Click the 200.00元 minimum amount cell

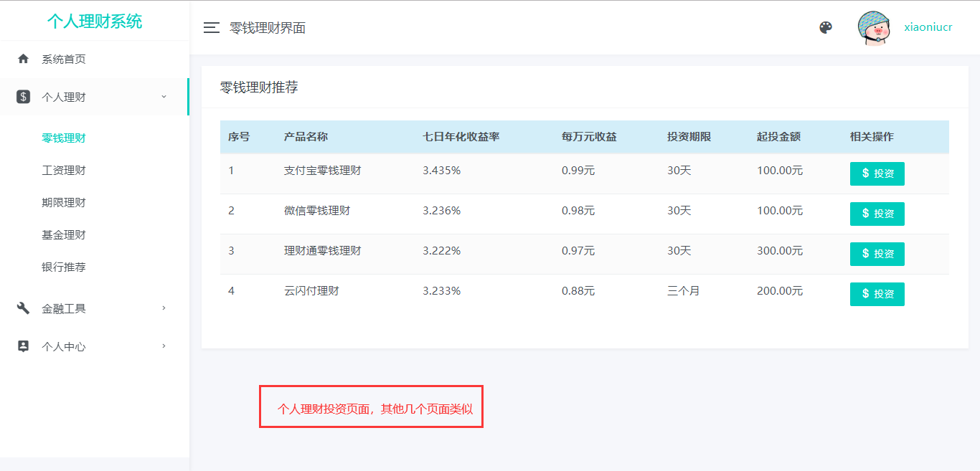click(x=780, y=291)
